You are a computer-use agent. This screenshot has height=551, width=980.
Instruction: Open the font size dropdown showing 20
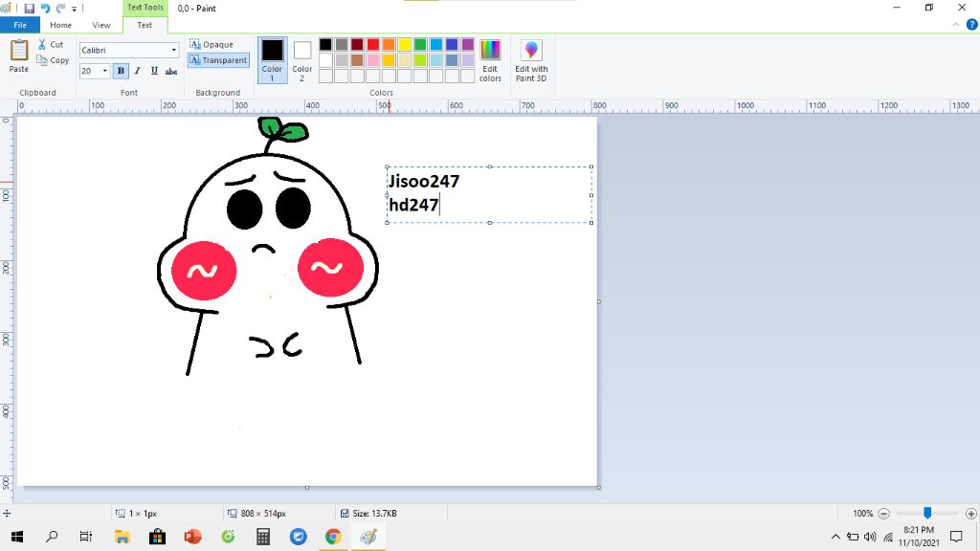tap(104, 71)
